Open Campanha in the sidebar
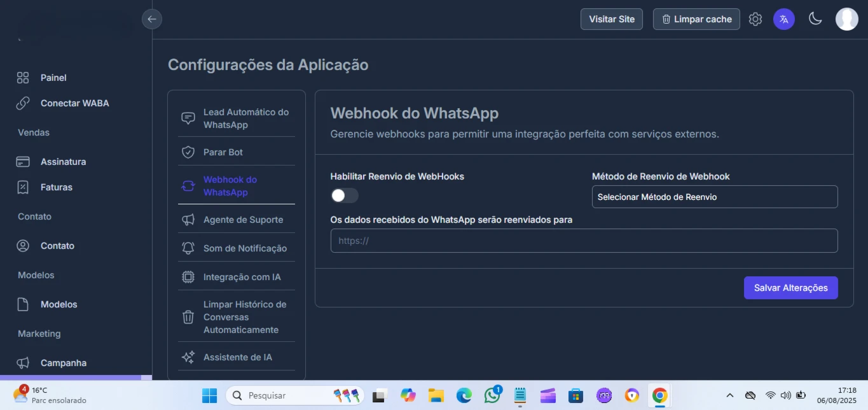Viewport: 868px width, 410px height. [x=64, y=363]
